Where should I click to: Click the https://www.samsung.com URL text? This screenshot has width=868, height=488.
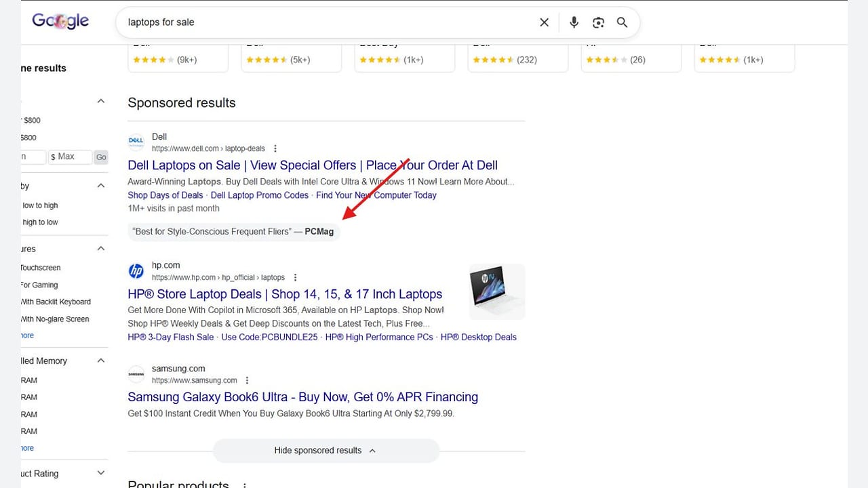[x=195, y=380]
